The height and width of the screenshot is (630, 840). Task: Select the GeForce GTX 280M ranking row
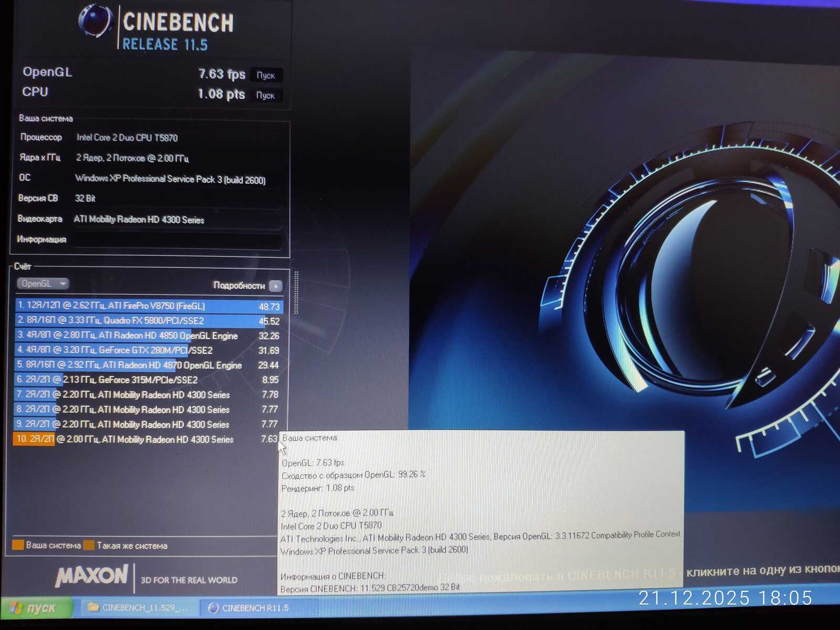point(149,350)
